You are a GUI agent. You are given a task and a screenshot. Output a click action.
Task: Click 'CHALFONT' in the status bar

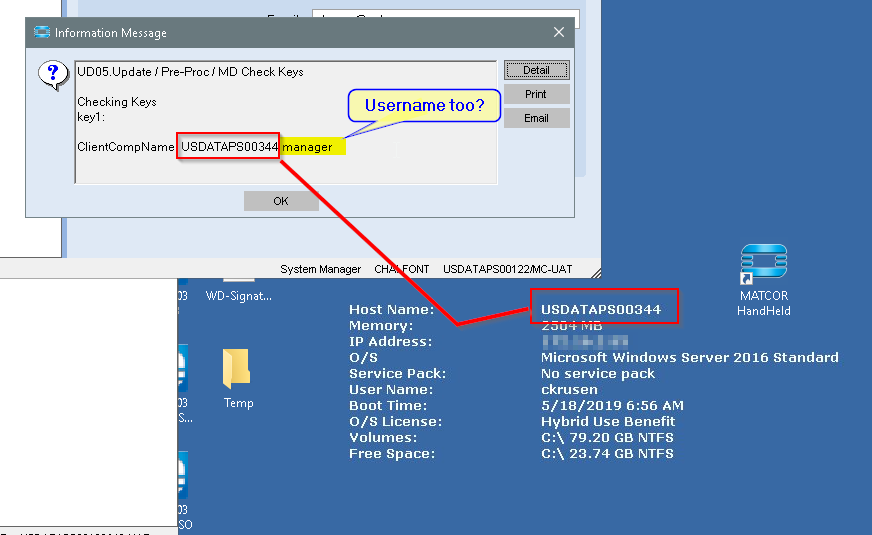[x=402, y=269]
